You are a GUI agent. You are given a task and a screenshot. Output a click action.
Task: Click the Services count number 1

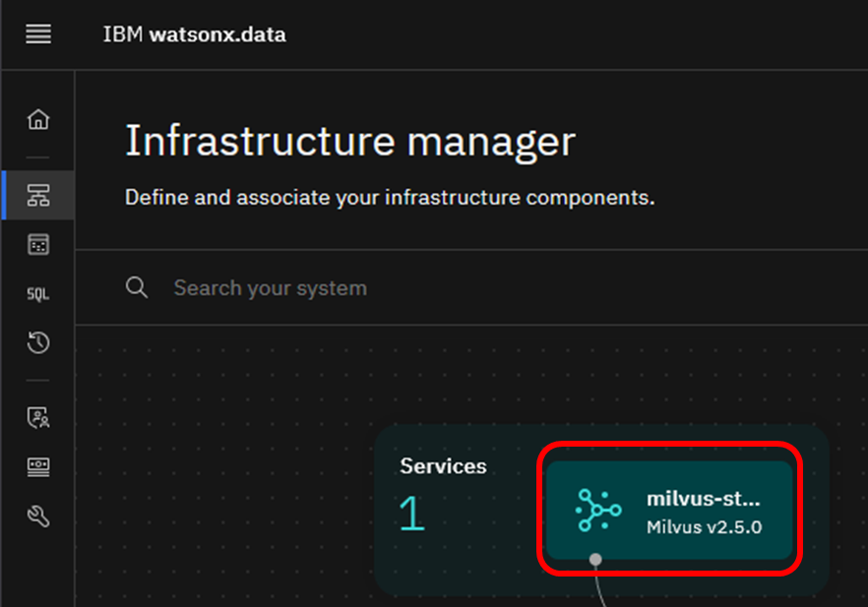click(x=411, y=514)
